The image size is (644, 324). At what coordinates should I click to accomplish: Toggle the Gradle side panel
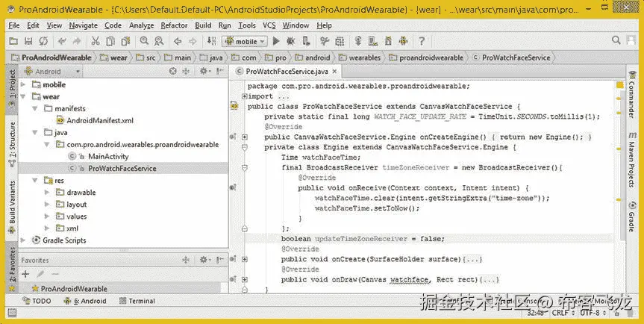click(x=631, y=217)
